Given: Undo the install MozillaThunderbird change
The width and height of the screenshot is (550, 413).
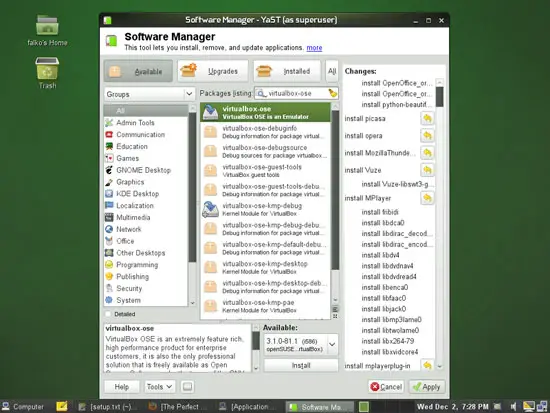Looking at the screenshot, I should (x=427, y=153).
